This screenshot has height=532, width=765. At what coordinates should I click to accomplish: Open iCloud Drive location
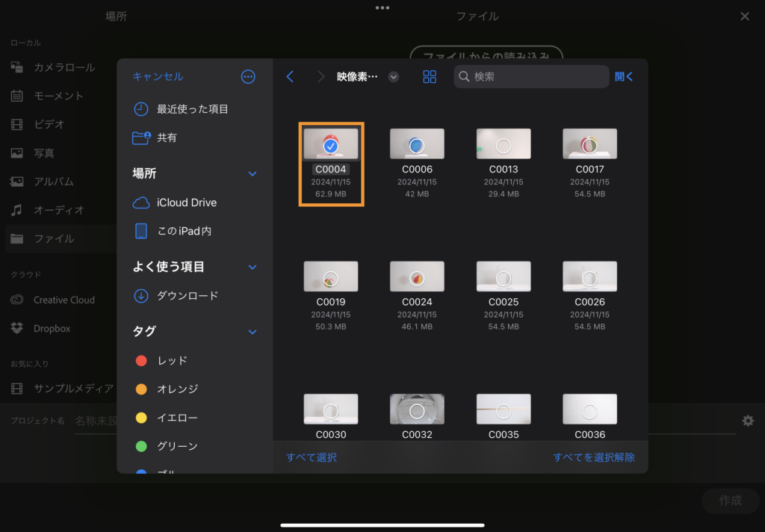pos(186,202)
